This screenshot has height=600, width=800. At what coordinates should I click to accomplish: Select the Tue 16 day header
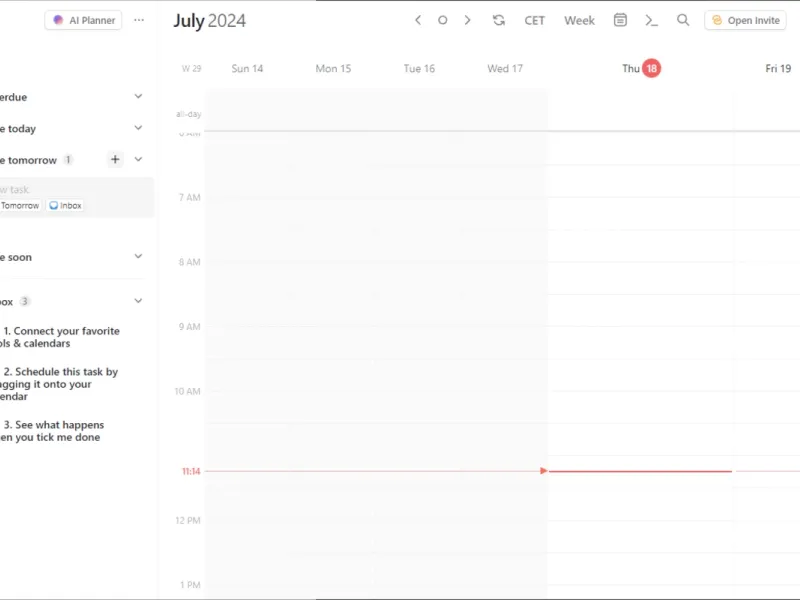click(419, 68)
